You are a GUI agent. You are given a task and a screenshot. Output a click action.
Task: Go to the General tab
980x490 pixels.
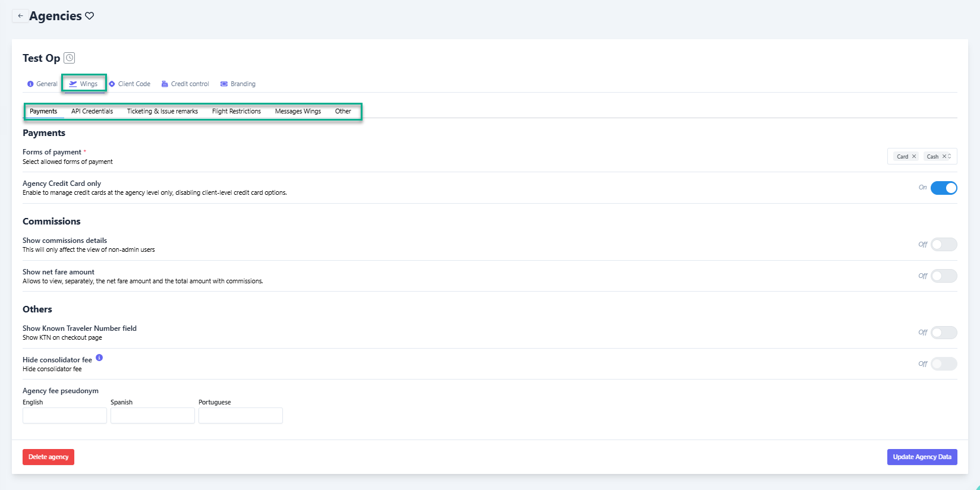pyautogui.click(x=42, y=84)
